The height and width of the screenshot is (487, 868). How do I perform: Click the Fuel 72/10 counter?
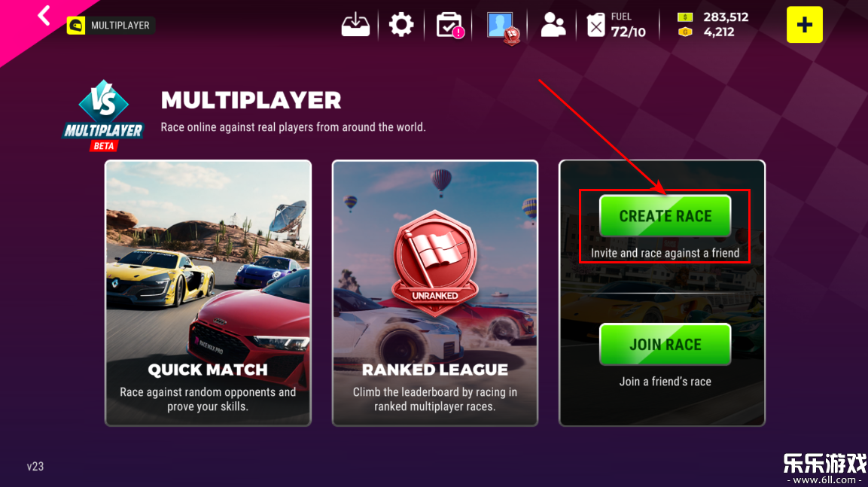pyautogui.click(x=628, y=25)
